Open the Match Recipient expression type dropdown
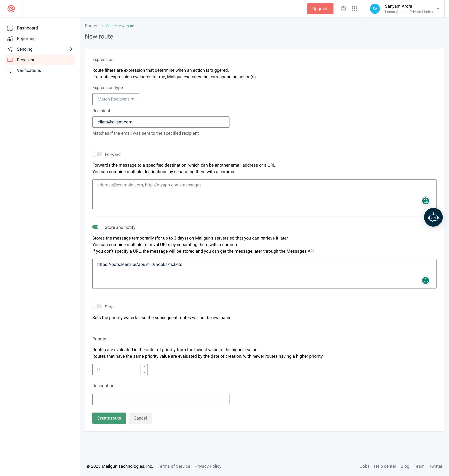The image size is (449, 476). pyautogui.click(x=116, y=99)
